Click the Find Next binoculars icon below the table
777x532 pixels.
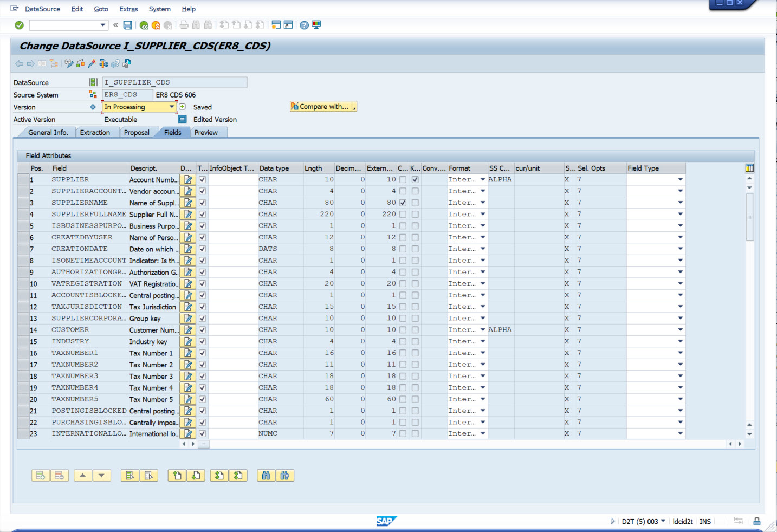284,476
